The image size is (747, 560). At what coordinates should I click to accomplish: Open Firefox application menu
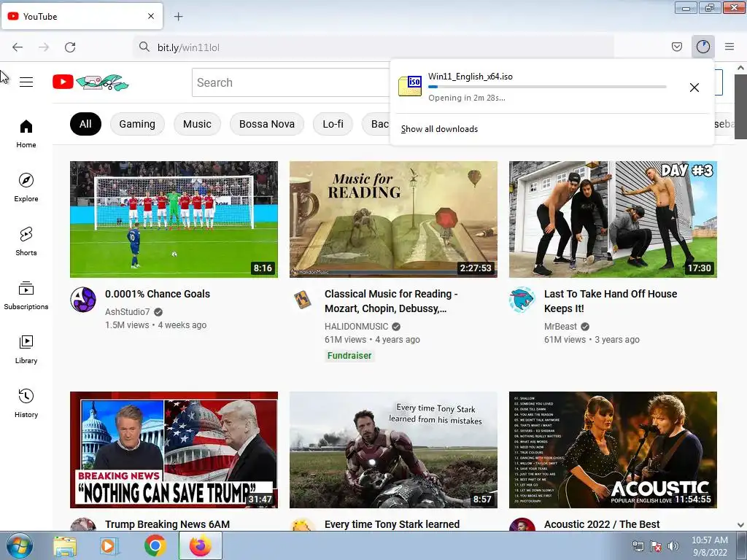pyautogui.click(x=729, y=47)
